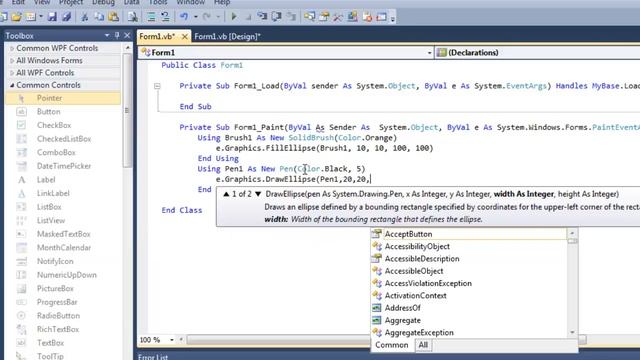Choose AcceptButton from the IntelliSense list
Viewport: 640px width, 360px height.
tap(469, 234)
